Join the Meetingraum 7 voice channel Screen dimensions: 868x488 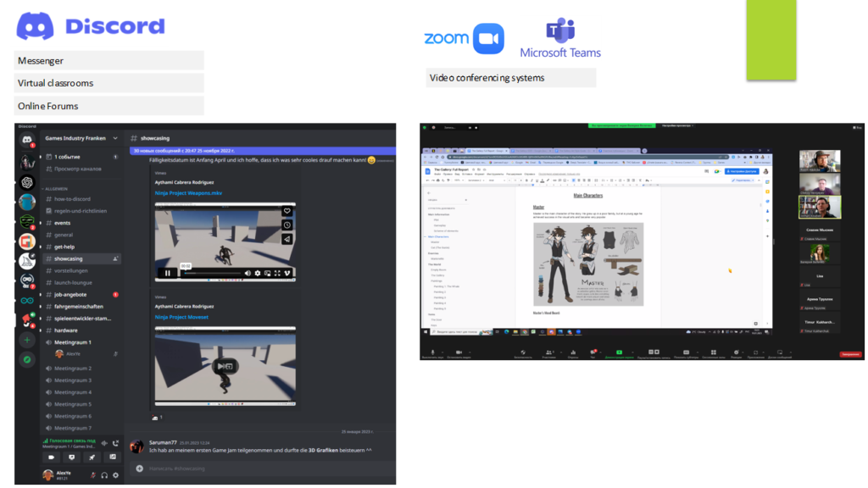(x=81, y=428)
